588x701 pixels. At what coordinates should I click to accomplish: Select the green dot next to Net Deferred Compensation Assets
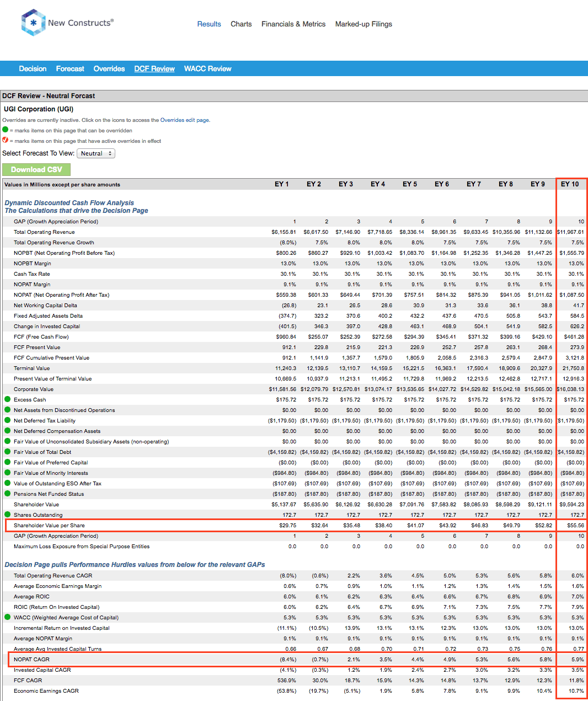click(8, 431)
